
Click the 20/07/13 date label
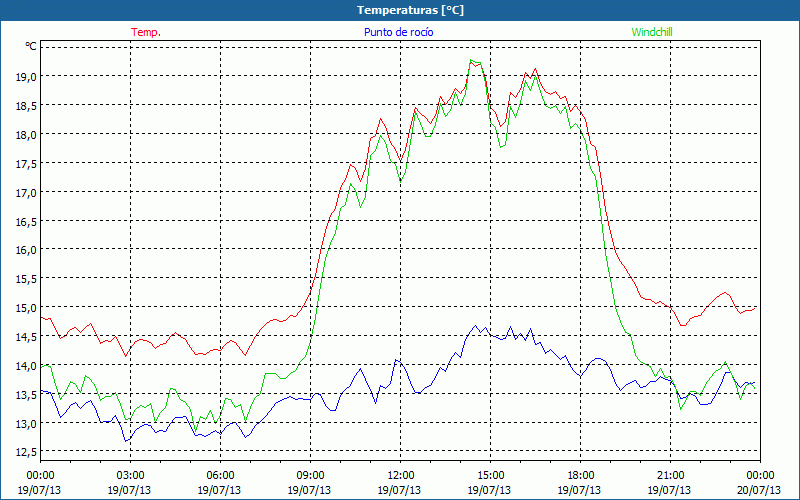[759, 490]
